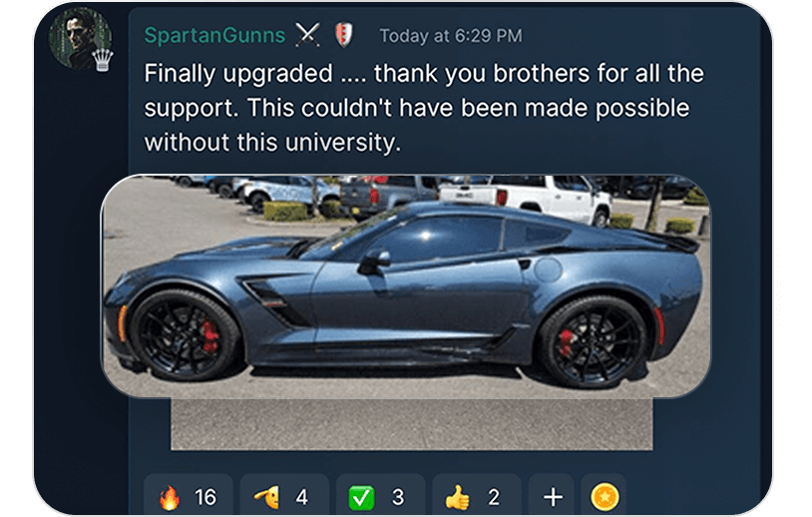This screenshot has width=812, height=517.
Task: Click the gray strip below the image
Action: click(x=412, y=424)
